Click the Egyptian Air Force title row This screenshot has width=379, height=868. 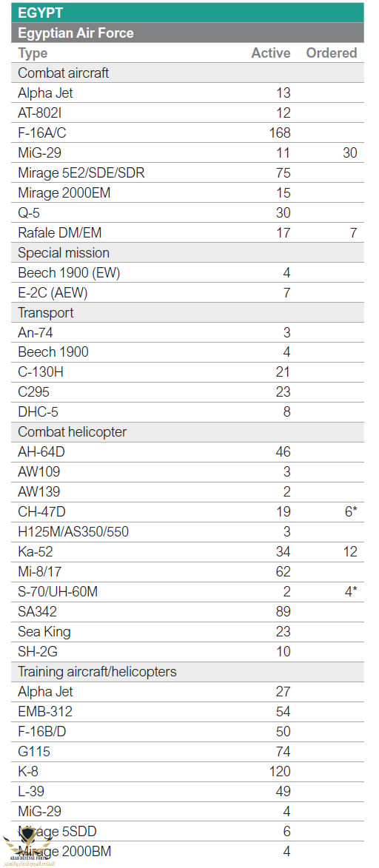[x=188, y=33]
